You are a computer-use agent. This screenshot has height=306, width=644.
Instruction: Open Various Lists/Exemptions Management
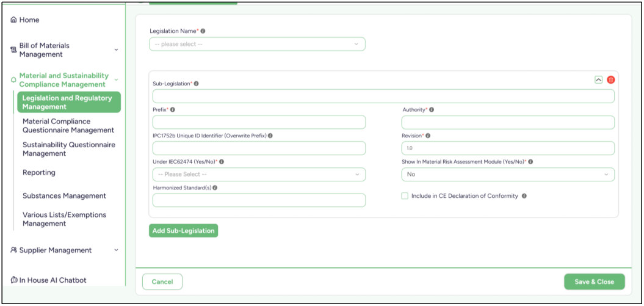[65, 219]
